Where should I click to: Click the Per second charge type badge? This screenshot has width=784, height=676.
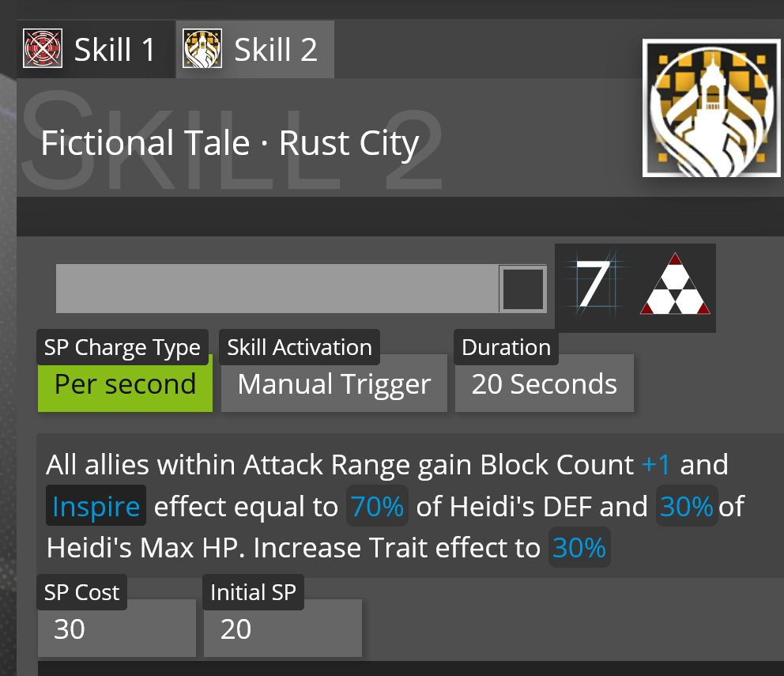[x=125, y=384]
